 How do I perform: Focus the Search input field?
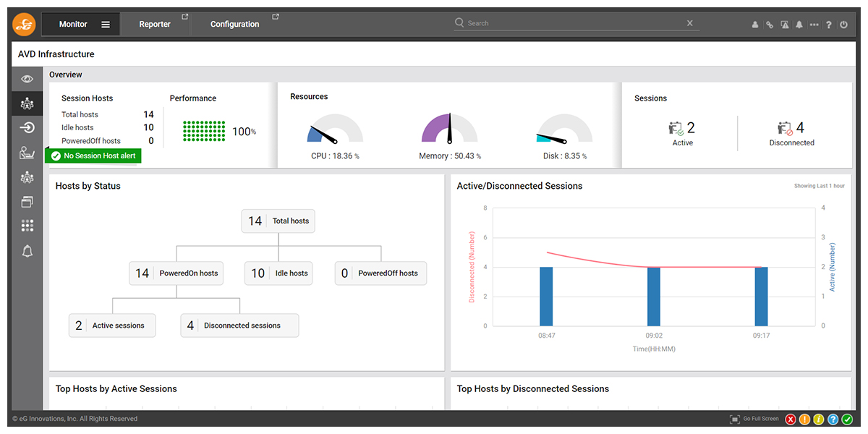(x=575, y=23)
